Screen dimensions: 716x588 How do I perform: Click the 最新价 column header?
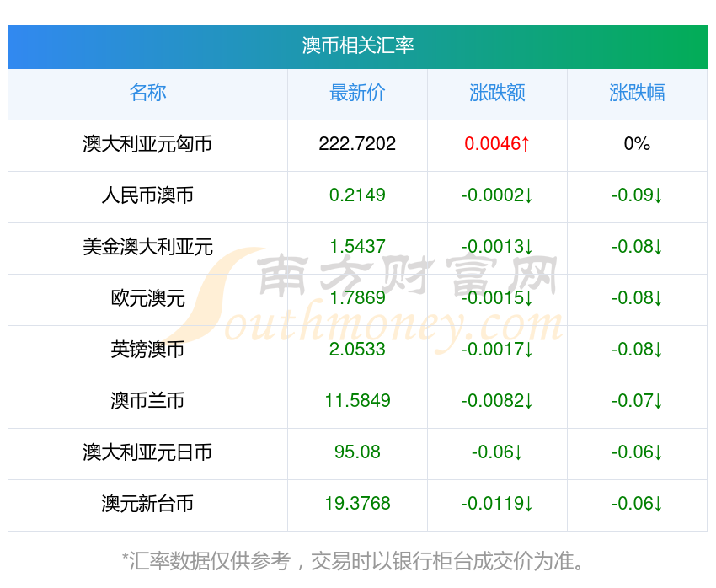[x=357, y=93]
